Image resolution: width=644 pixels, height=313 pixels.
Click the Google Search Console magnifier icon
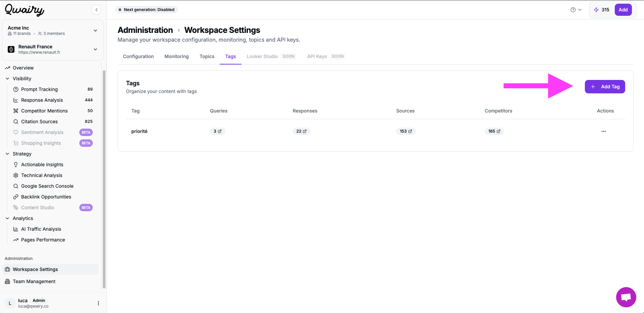point(16,186)
